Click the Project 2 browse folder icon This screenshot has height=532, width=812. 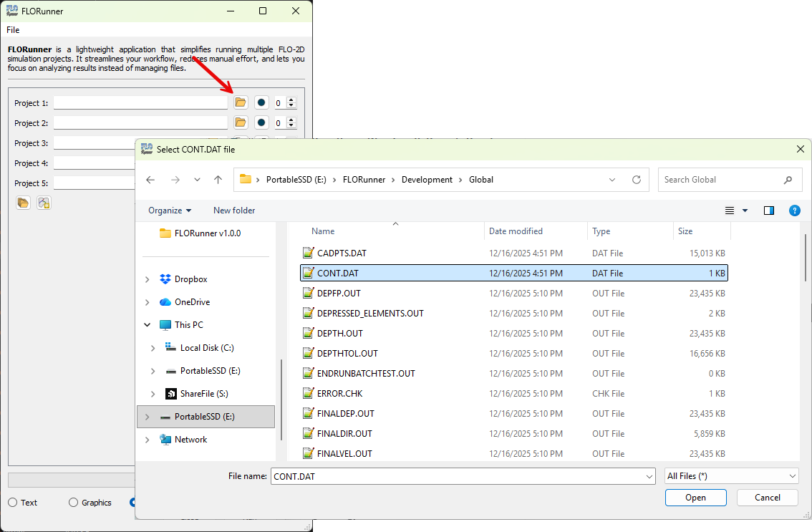click(x=241, y=123)
